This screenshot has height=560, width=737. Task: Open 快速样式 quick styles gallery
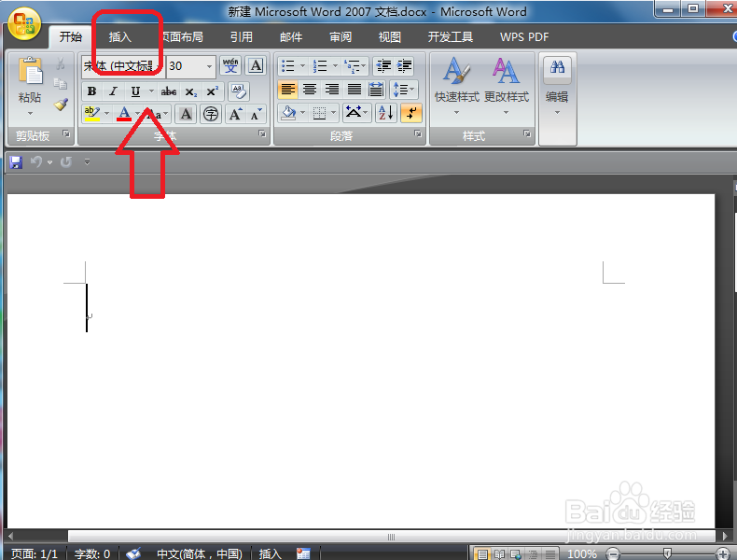click(x=457, y=86)
